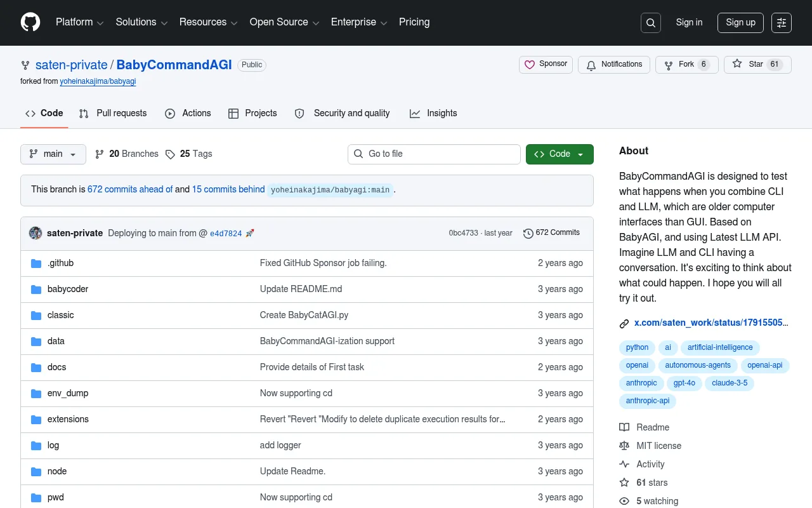Open the saten-private owner link
Image resolution: width=812 pixels, height=508 pixels.
click(72, 65)
